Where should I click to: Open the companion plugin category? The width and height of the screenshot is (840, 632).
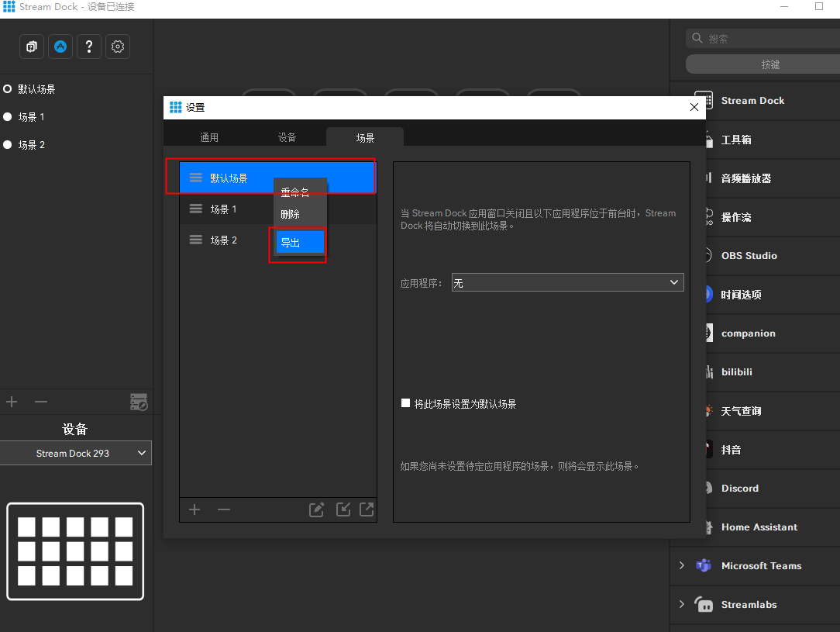click(755, 333)
